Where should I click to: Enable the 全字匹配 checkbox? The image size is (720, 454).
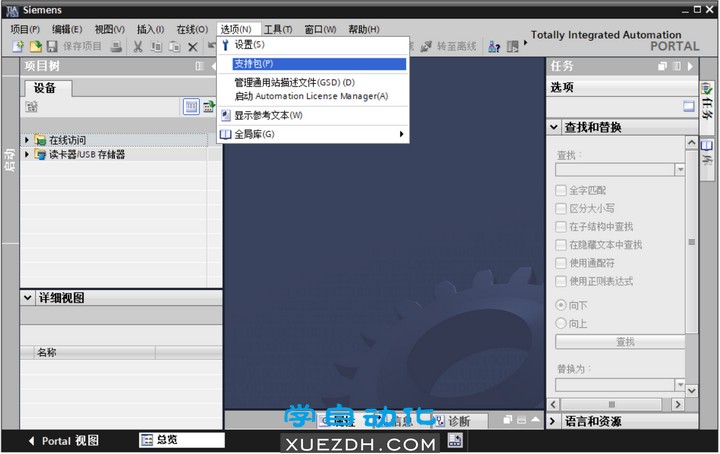point(561,190)
